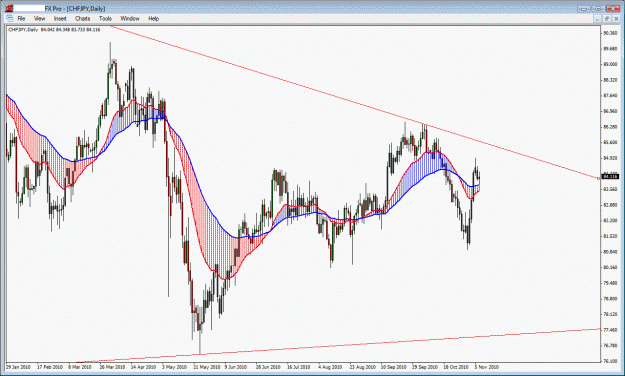Screen dimensions: 625x376
Task: Click the 21 May 2010 date label
Action: (x=206, y=367)
